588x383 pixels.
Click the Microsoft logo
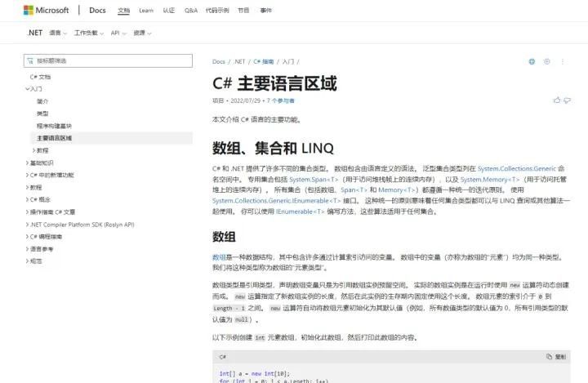coord(46,10)
